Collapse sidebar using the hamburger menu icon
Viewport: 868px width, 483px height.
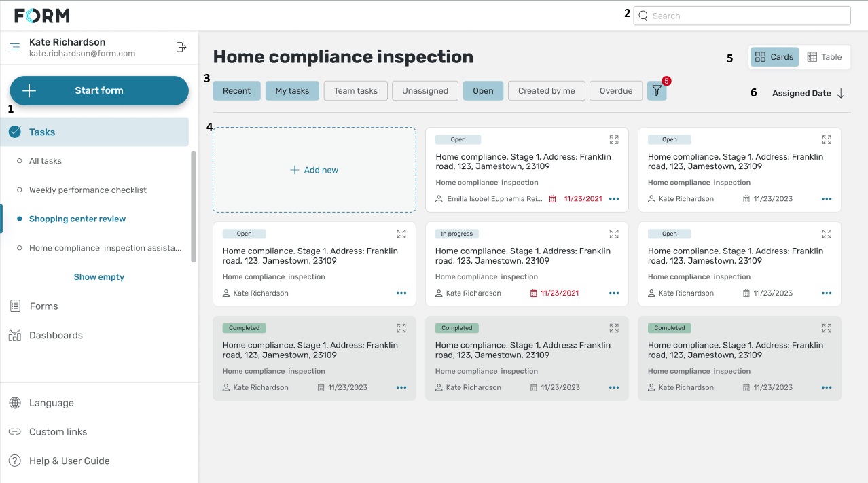pyautogui.click(x=15, y=48)
